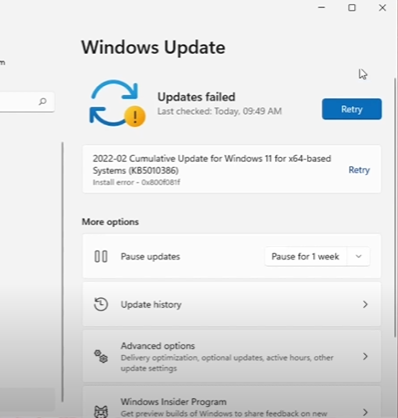Expand Update history chevron

click(365, 304)
